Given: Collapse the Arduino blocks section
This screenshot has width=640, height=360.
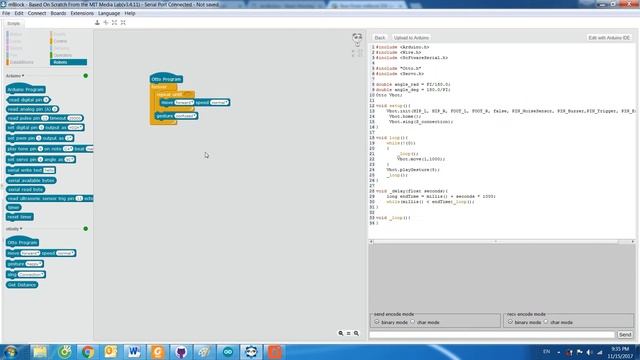Looking at the screenshot, I should click(15, 76).
